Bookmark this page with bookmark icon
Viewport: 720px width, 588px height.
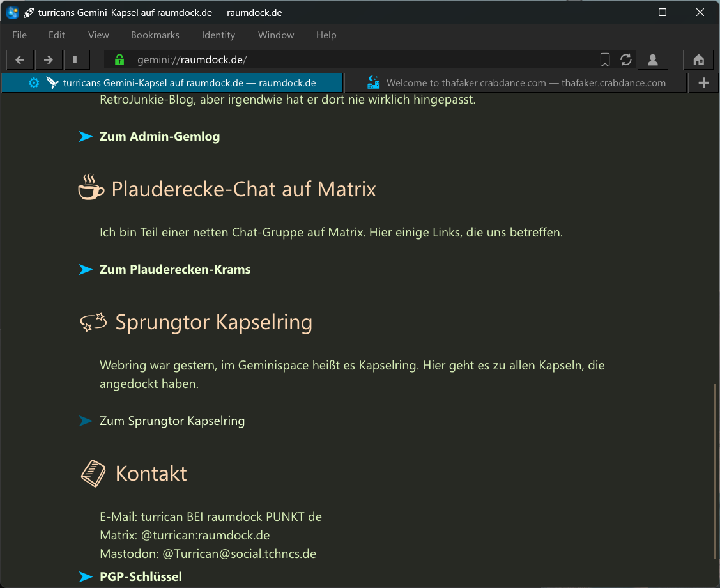(605, 59)
